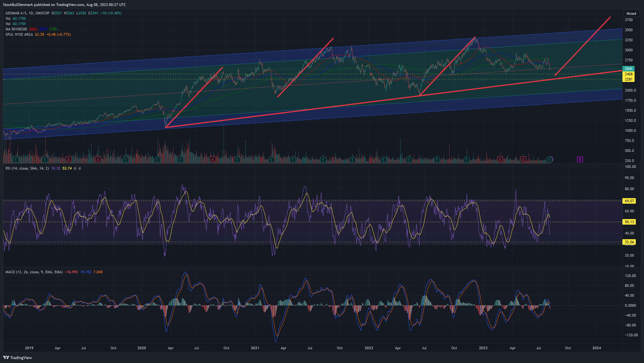Click the L2530 low value
Screen dimensions: 644x363
[x=81, y=13]
